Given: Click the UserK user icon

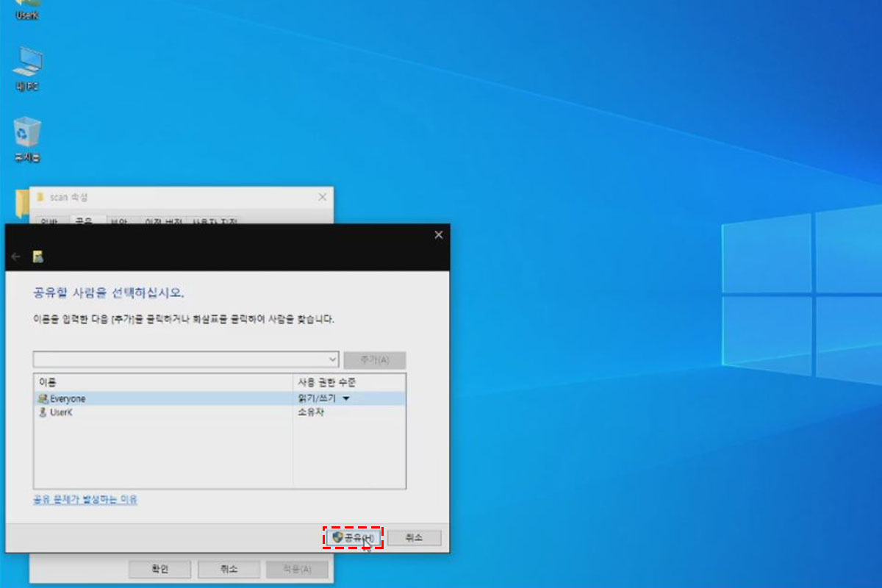Looking at the screenshot, I should (43, 412).
